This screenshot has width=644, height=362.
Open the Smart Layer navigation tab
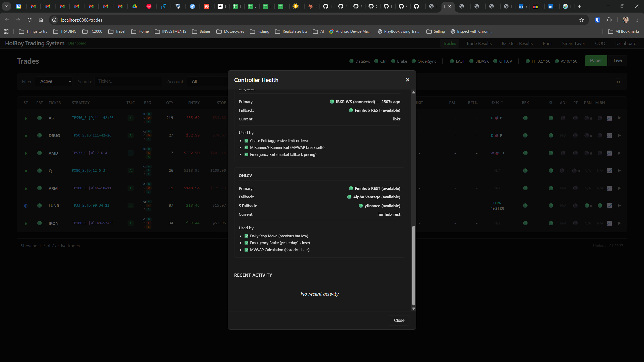click(574, 43)
